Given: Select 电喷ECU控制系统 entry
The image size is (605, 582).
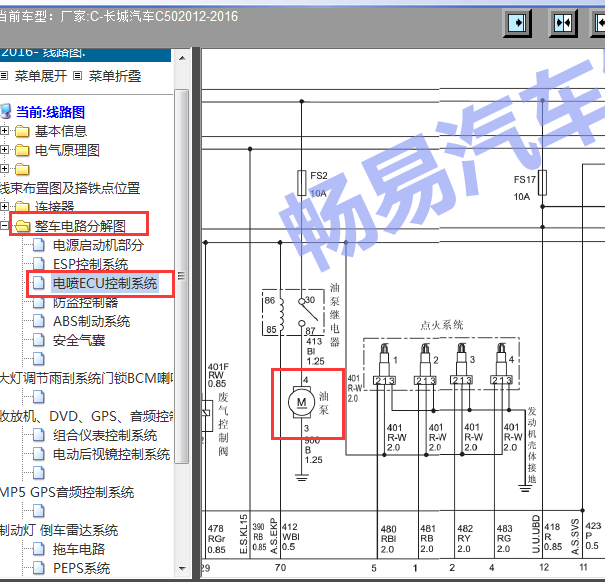Looking at the screenshot, I should pyautogui.click(x=105, y=283).
